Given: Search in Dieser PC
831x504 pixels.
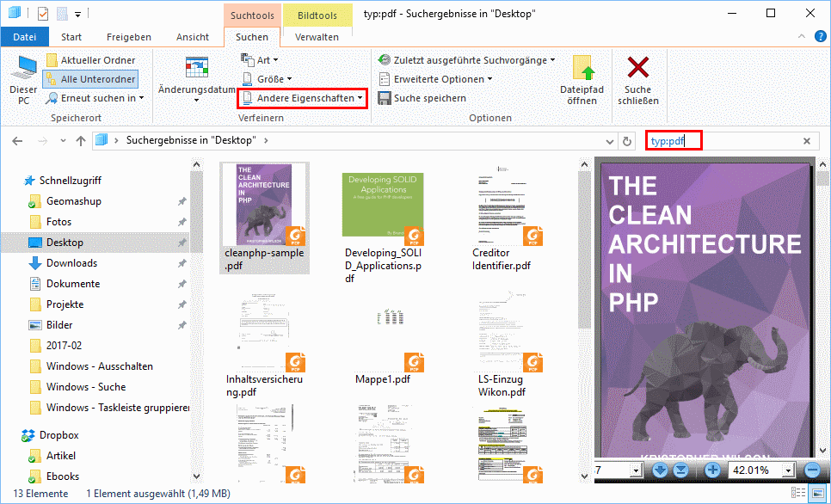Looking at the screenshot, I should click(24, 81).
